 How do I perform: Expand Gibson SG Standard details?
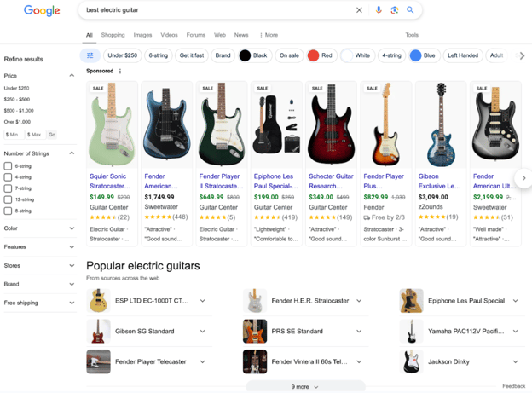click(x=203, y=332)
